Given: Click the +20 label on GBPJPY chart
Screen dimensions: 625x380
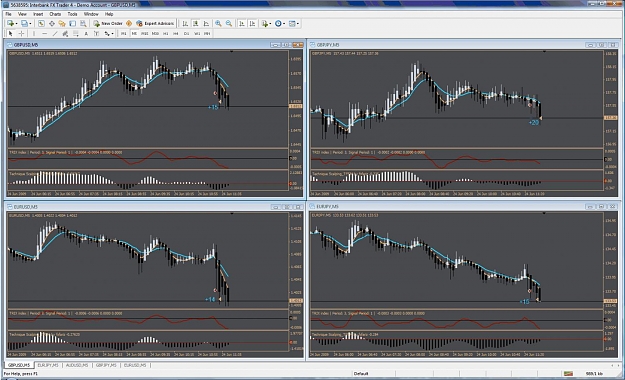Looking at the screenshot, I should (534, 122).
